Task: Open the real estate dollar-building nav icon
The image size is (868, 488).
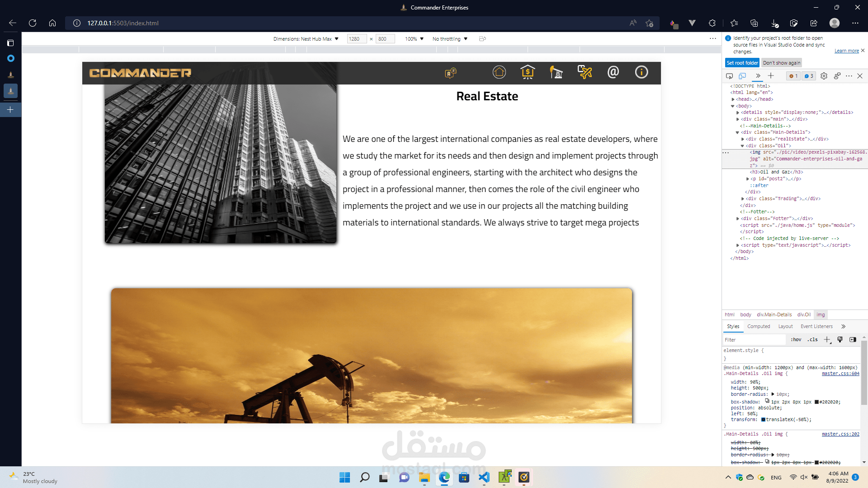Action: (x=528, y=72)
